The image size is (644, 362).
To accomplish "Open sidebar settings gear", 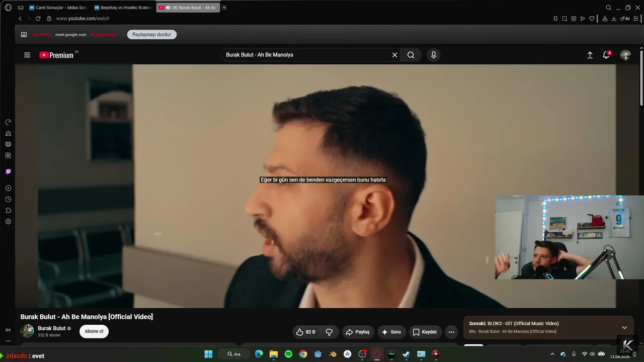I will coord(8,221).
